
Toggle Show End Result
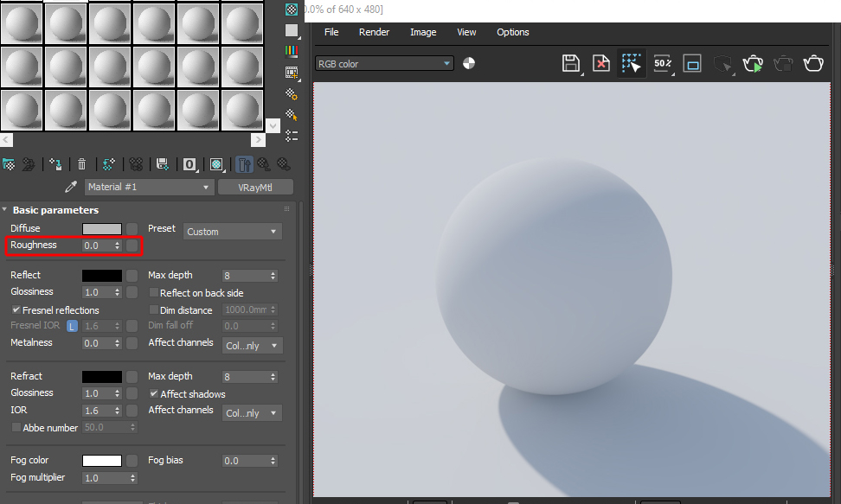click(x=244, y=164)
